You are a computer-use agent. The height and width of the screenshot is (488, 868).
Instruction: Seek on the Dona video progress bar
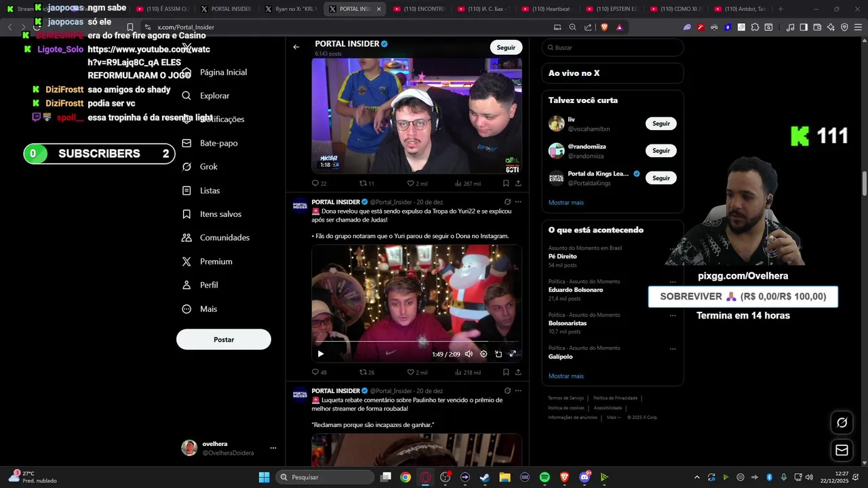[416, 342]
